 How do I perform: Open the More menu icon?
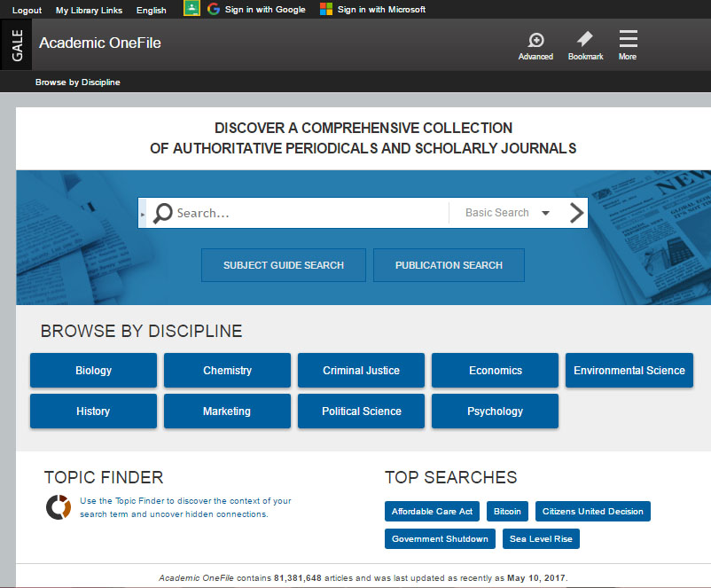tap(628, 44)
